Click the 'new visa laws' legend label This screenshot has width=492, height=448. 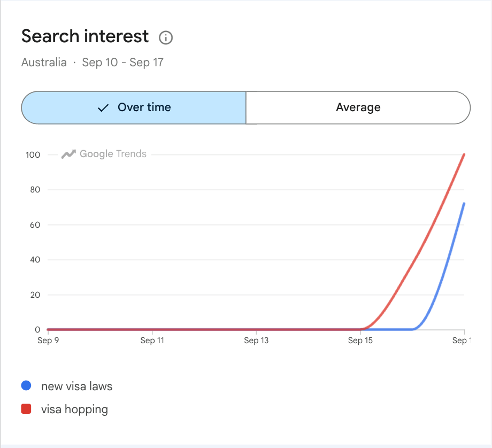point(76,386)
